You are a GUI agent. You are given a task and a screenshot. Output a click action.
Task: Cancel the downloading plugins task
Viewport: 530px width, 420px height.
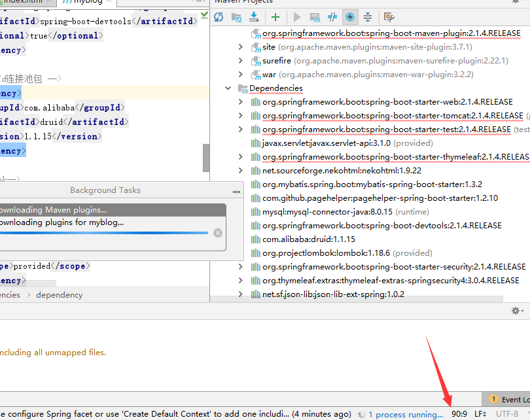[x=218, y=233]
